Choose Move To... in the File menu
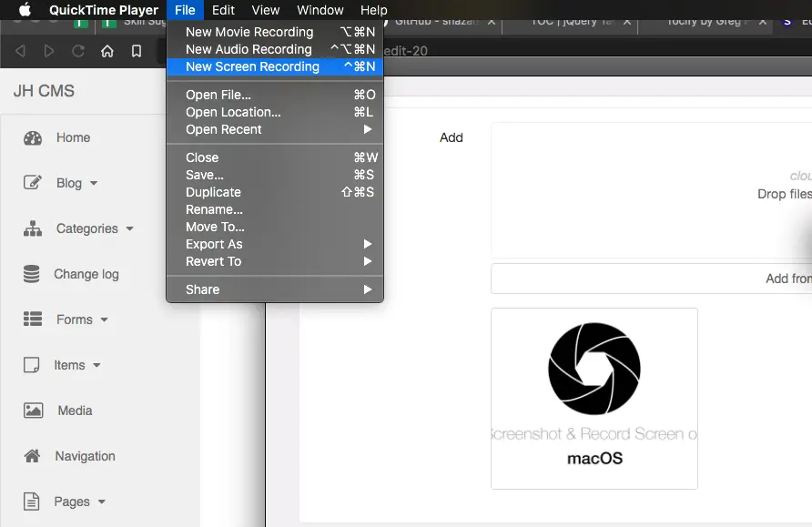The height and width of the screenshot is (527, 812). (275, 227)
